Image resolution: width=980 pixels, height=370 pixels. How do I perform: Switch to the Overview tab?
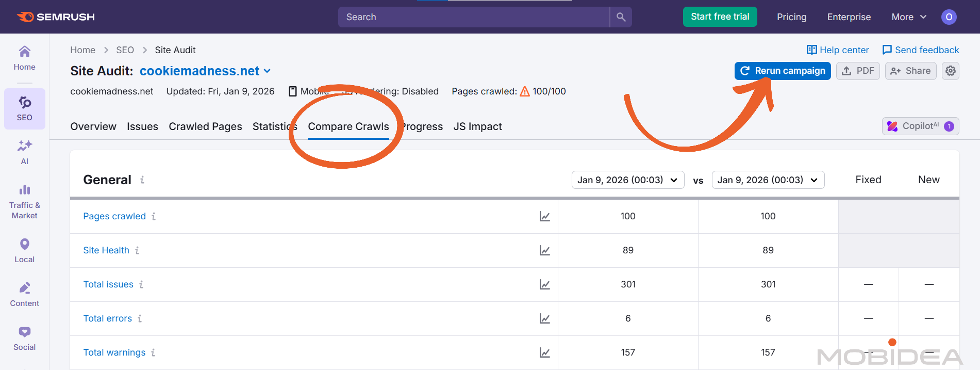click(93, 126)
